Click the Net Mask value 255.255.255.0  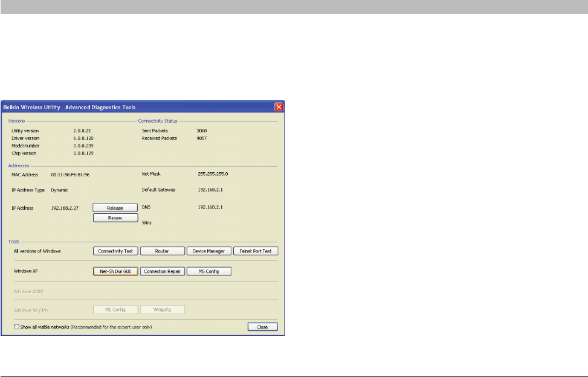pyautogui.click(x=213, y=173)
